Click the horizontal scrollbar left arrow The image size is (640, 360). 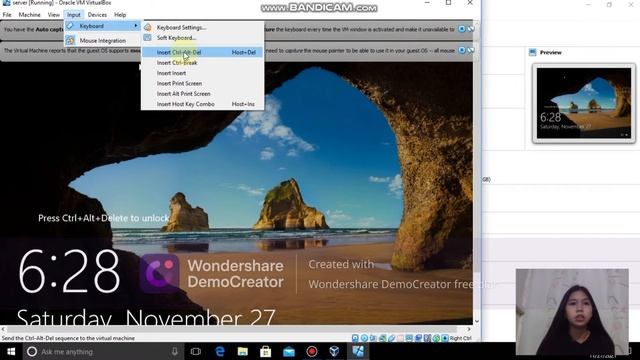pyautogui.click(x=3, y=329)
